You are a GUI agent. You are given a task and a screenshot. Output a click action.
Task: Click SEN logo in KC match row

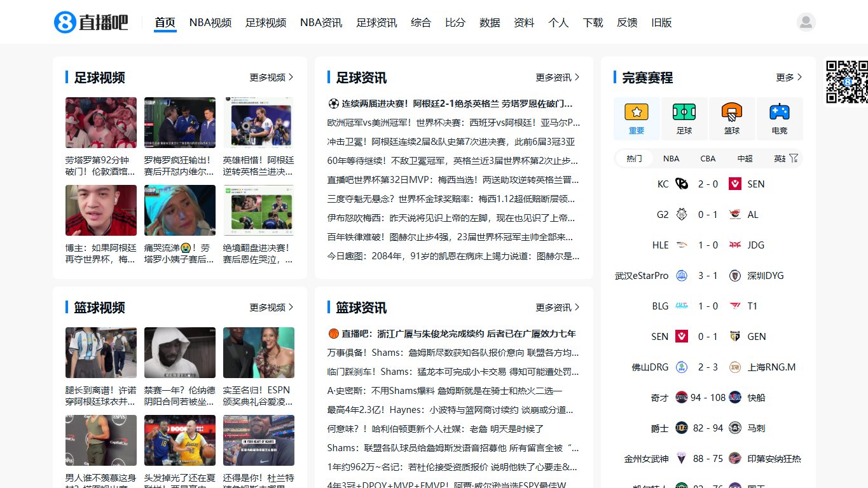point(735,184)
